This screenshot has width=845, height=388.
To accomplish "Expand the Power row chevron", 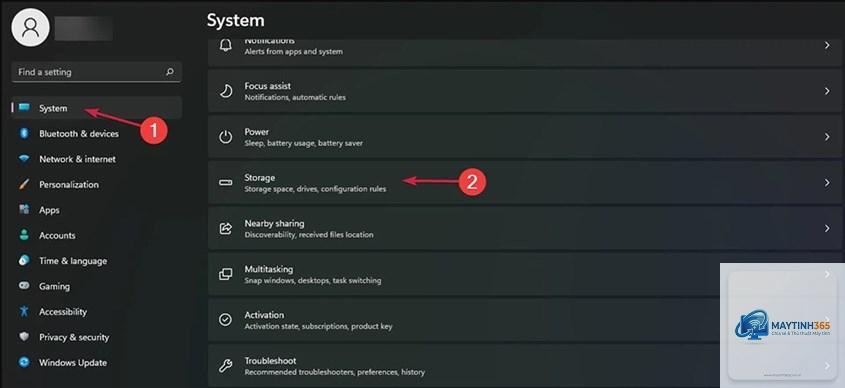I will [827, 137].
